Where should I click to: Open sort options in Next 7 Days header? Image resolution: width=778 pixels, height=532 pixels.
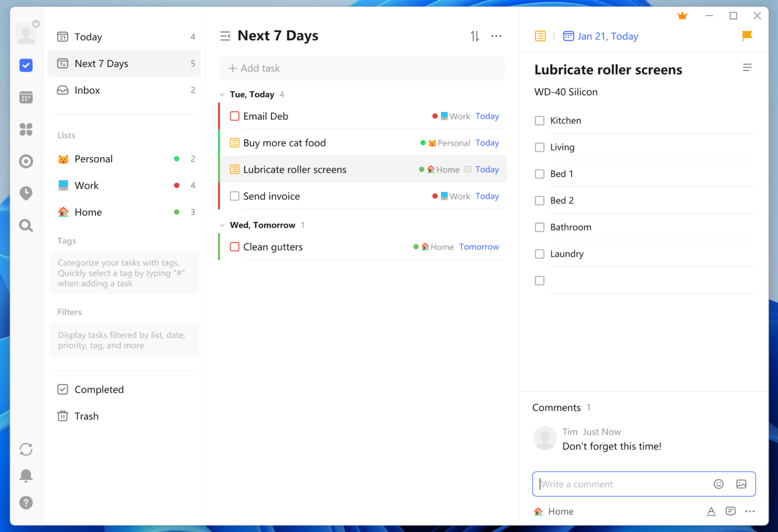click(475, 36)
